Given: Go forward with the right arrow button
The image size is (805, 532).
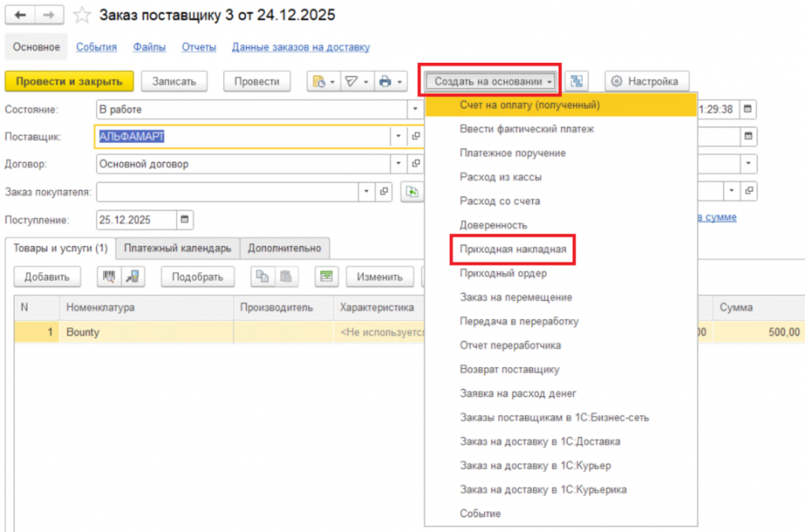Looking at the screenshot, I should 49,15.
